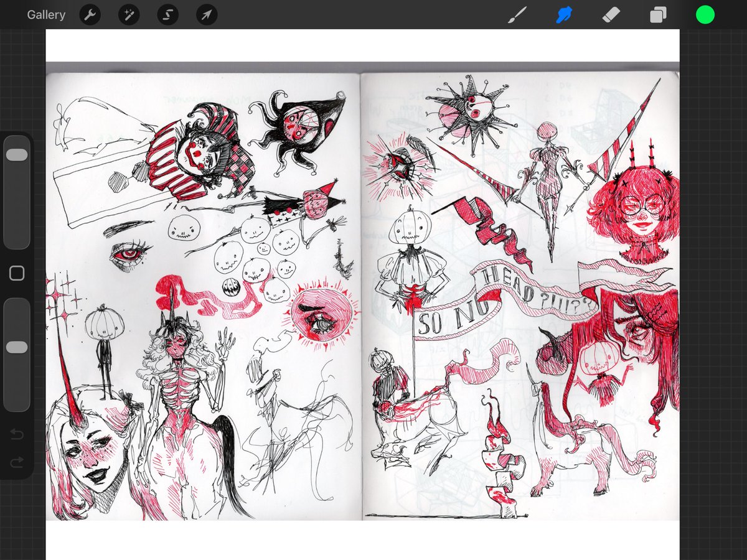The height and width of the screenshot is (560, 747).
Task: Adjust the brush size slider
Action: (17, 192)
